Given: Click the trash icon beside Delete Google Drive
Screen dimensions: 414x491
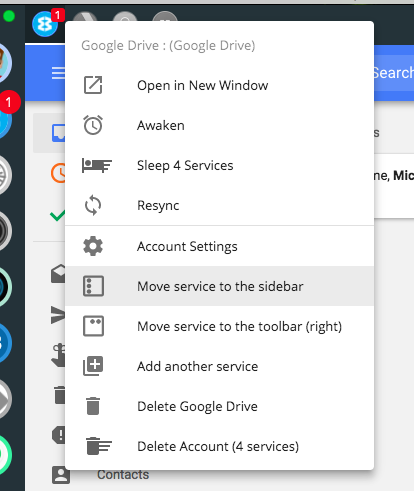Looking at the screenshot, I should point(93,406).
